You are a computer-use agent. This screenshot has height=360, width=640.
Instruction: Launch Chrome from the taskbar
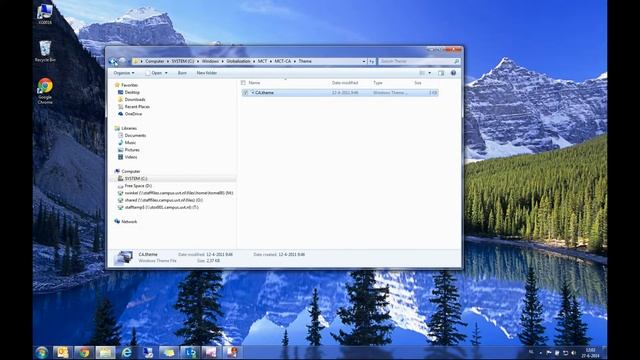tap(84, 353)
